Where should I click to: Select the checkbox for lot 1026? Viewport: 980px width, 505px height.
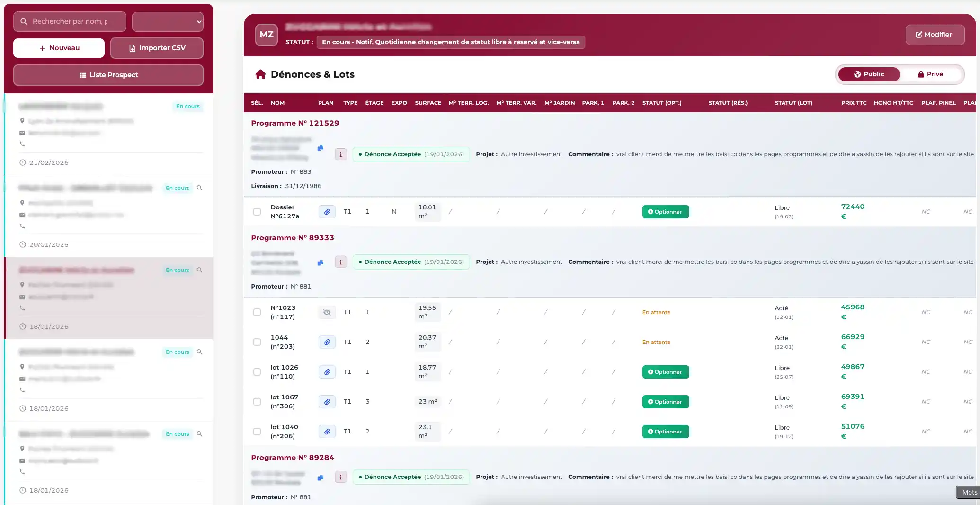click(x=257, y=372)
